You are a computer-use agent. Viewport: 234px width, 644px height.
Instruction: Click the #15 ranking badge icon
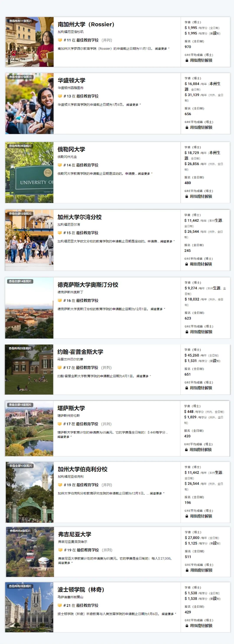60,233
